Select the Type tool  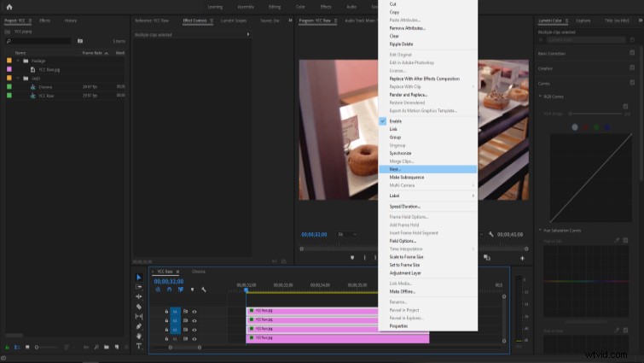139,346
